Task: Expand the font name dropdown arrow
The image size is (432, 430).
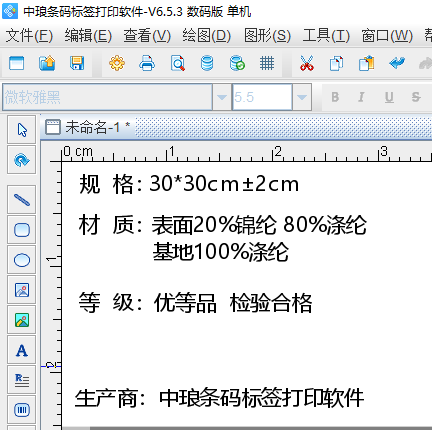Action: [222, 97]
